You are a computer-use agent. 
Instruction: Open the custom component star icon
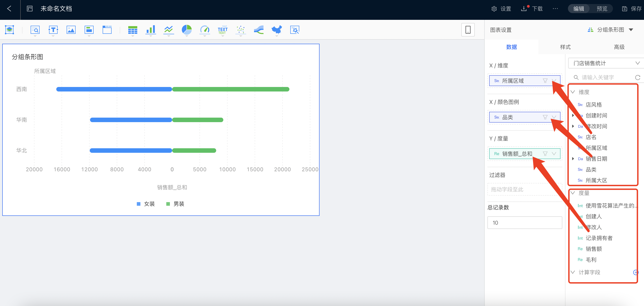point(295,30)
